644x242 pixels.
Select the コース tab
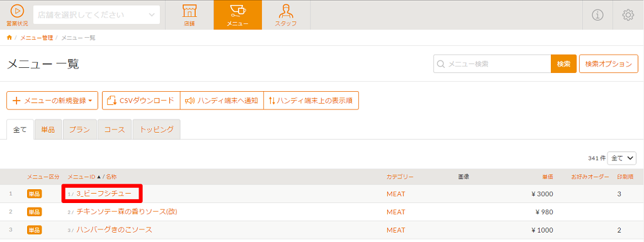click(x=115, y=129)
